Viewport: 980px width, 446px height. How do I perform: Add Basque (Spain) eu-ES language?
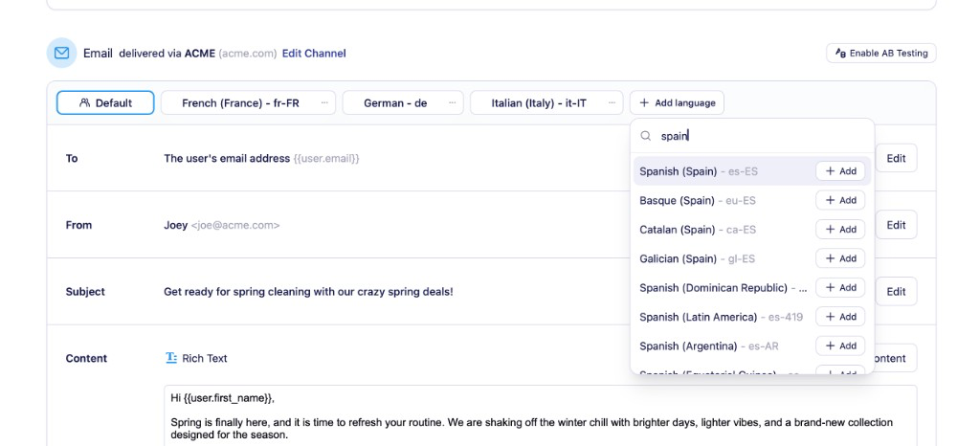point(840,201)
